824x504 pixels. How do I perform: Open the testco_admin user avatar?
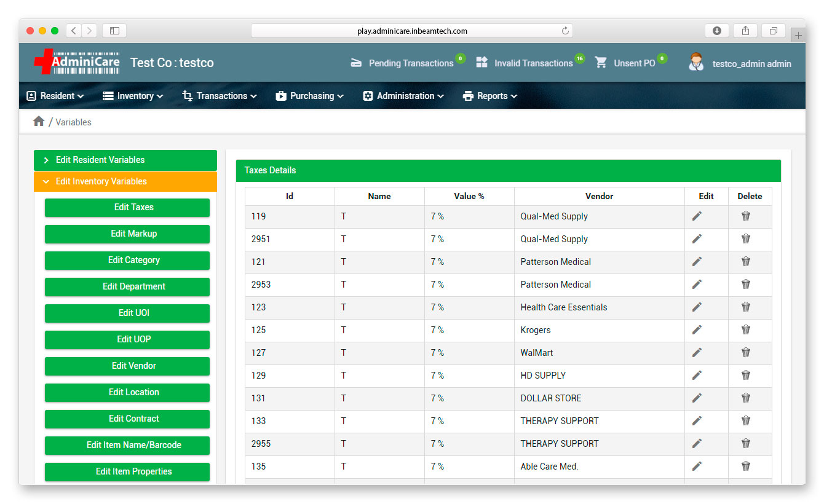(696, 62)
